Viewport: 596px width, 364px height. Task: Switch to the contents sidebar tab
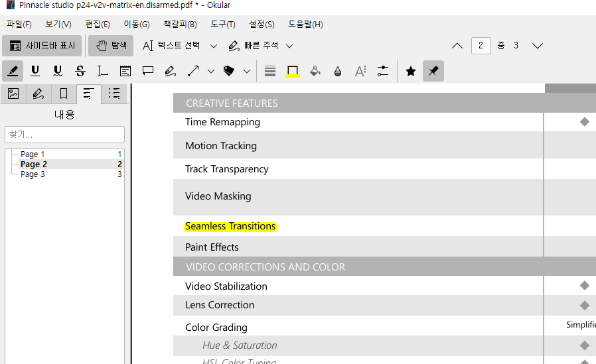(88, 93)
